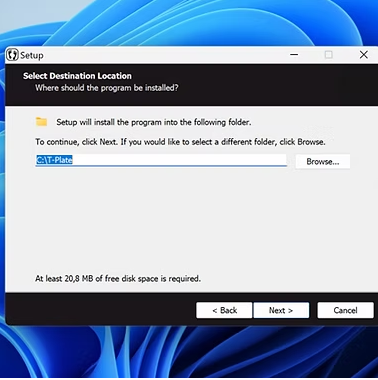Go to previous step with Back
The width and height of the screenshot is (378, 380).
224,310
